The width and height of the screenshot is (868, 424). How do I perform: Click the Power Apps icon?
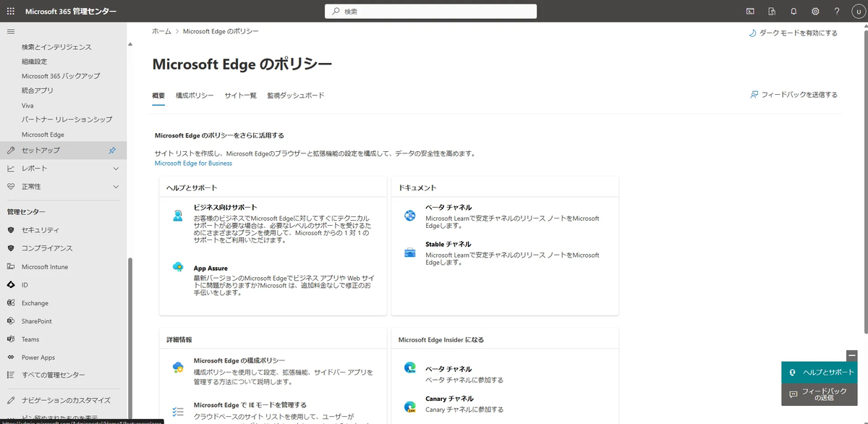tap(11, 357)
